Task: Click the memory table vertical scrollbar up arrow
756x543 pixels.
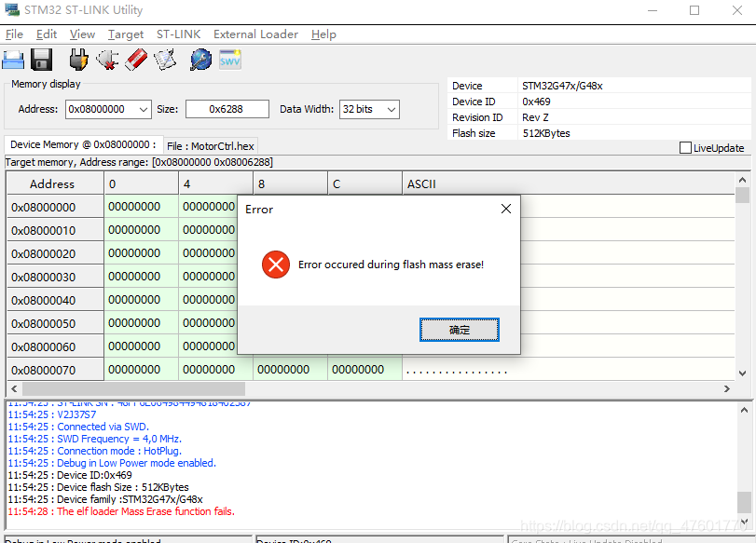Action: [x=743, y=180]
